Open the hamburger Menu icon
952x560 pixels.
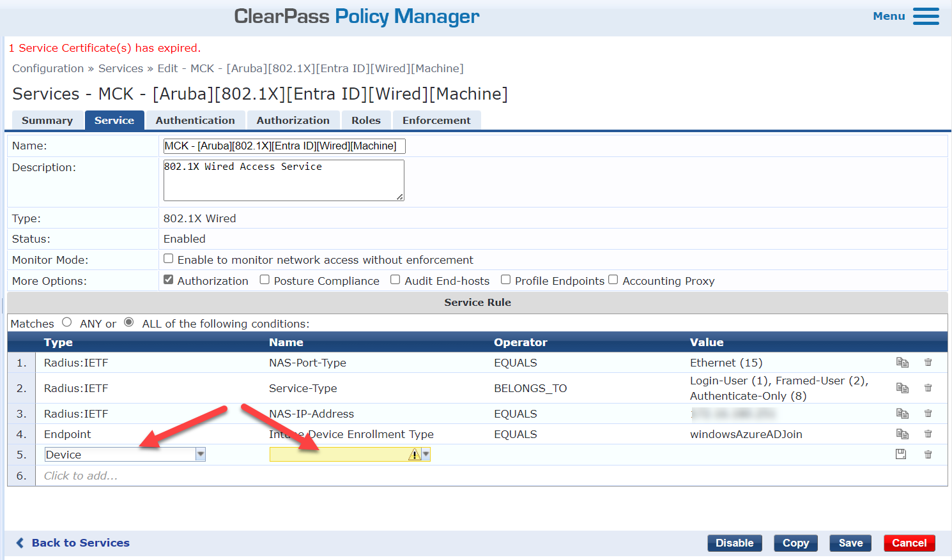pyautogui.click(x=926, y=16)
